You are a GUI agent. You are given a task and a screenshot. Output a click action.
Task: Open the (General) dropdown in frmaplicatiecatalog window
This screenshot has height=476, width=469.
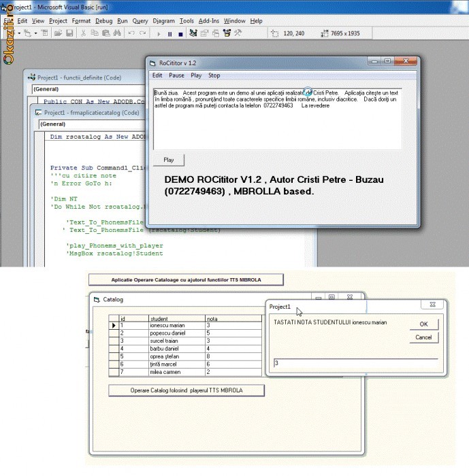(x=92, y=124)
